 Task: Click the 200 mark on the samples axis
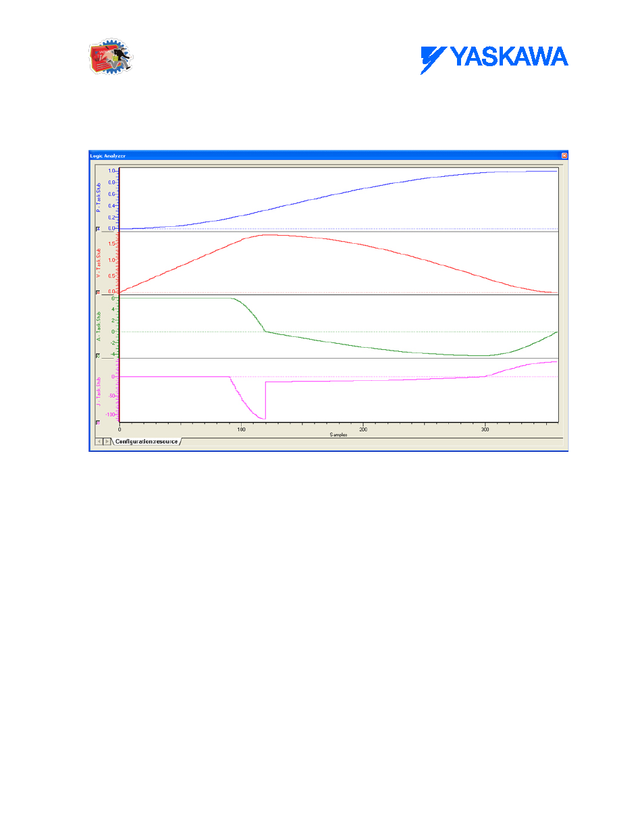click(363, 429)
